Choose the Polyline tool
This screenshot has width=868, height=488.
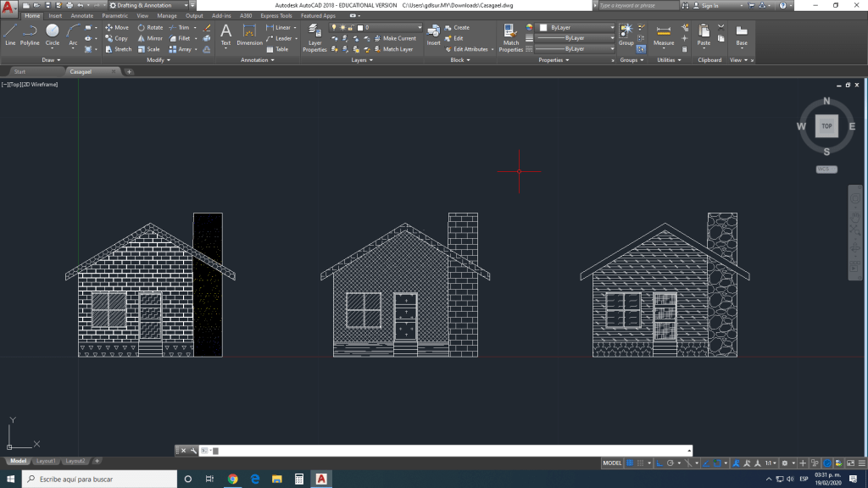(30, 34)
